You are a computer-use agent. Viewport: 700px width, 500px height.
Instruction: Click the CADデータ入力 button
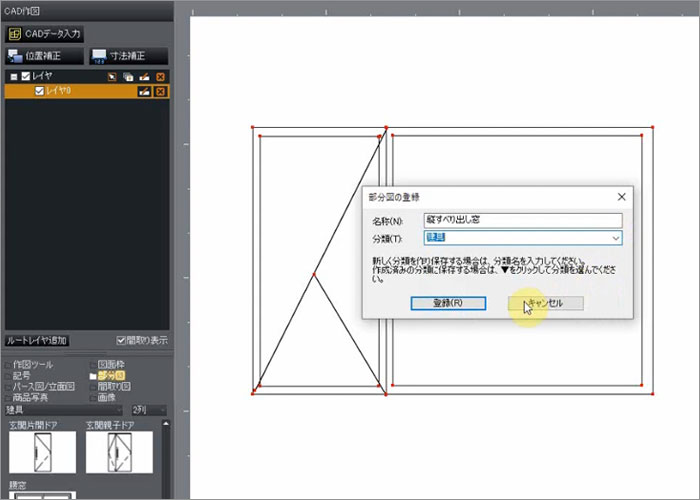(x=44, y=34)
